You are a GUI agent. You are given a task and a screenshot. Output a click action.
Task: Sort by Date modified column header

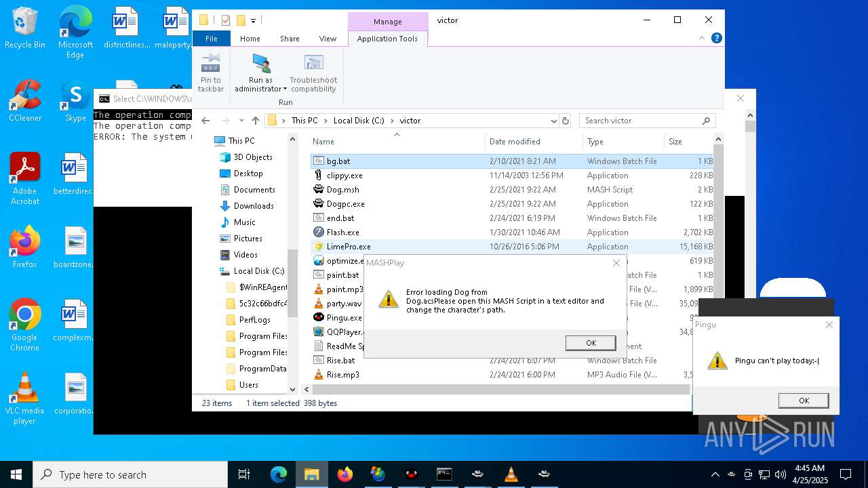(534, 142)
